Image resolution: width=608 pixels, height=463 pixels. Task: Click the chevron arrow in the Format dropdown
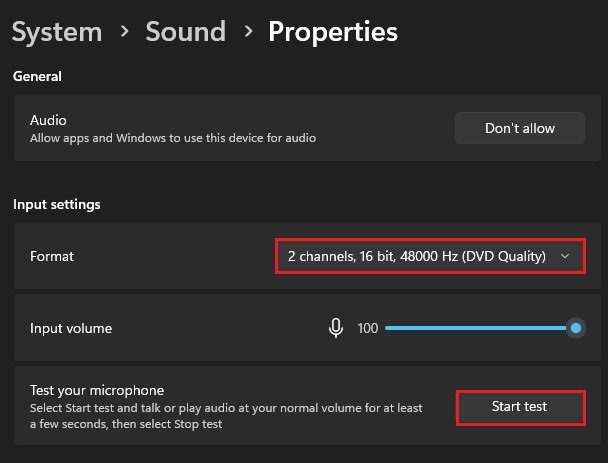pyautogui.click(x=566, y=257)
